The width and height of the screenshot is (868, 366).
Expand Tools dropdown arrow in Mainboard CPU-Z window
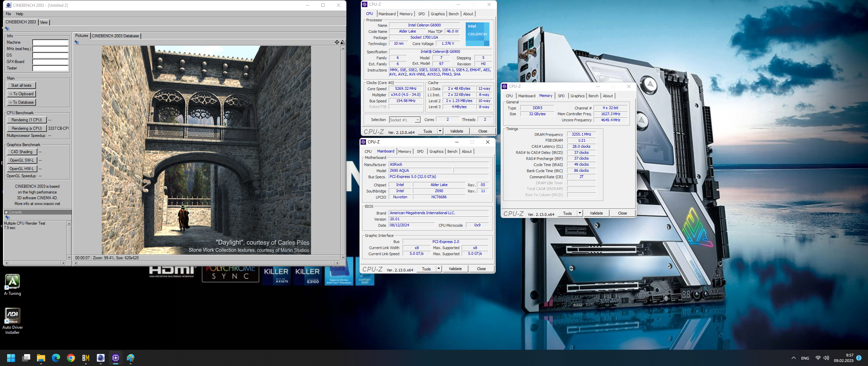pos(439,269)
